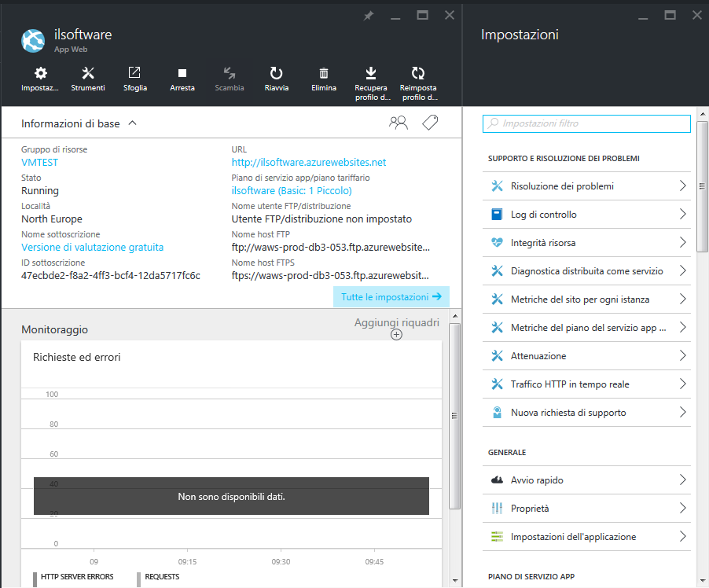Click the North Europe location text
This screenshot has width=709, height=588.
52,219
